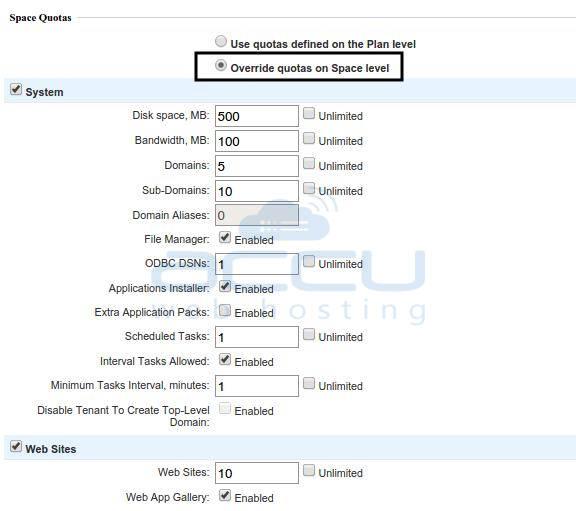Check Unlimited for Disk space
The height and width of the screenshot is (511, 576).
(x=309, y=113)
